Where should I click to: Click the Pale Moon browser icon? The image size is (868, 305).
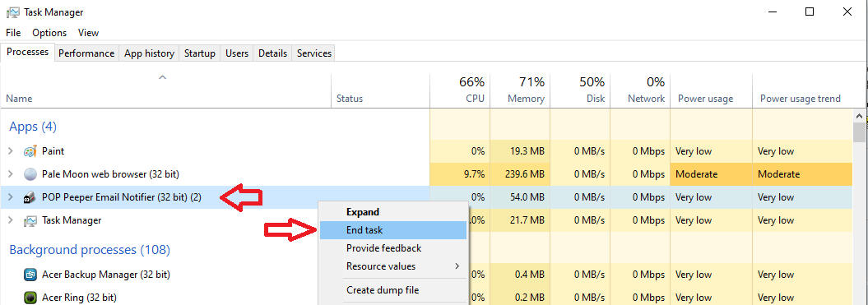[30, 174]
